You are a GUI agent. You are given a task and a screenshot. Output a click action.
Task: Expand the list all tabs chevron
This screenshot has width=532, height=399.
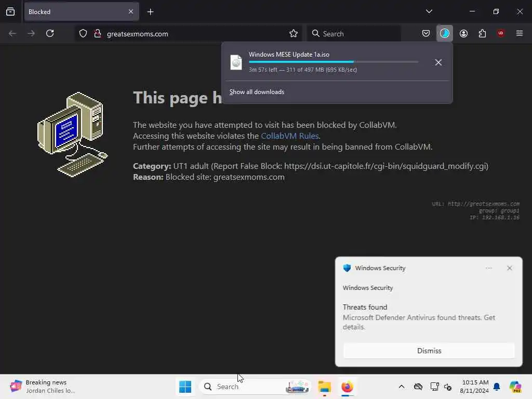click(429, 11)
